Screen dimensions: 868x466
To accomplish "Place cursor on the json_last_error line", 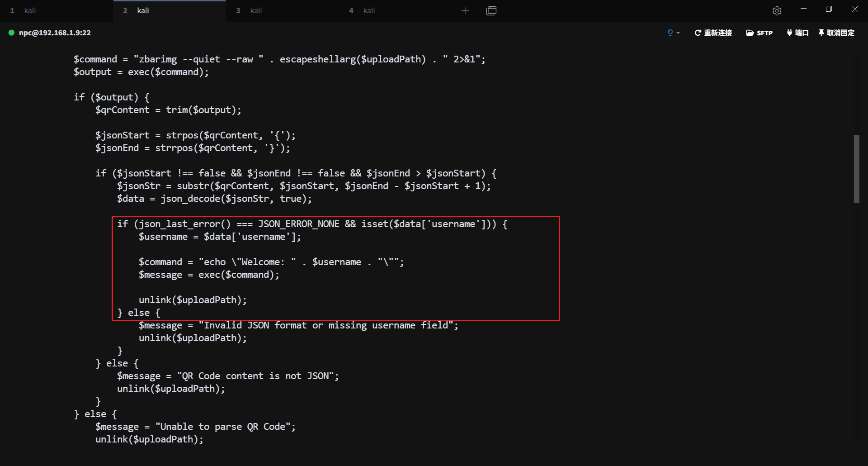I will [312, 224].
